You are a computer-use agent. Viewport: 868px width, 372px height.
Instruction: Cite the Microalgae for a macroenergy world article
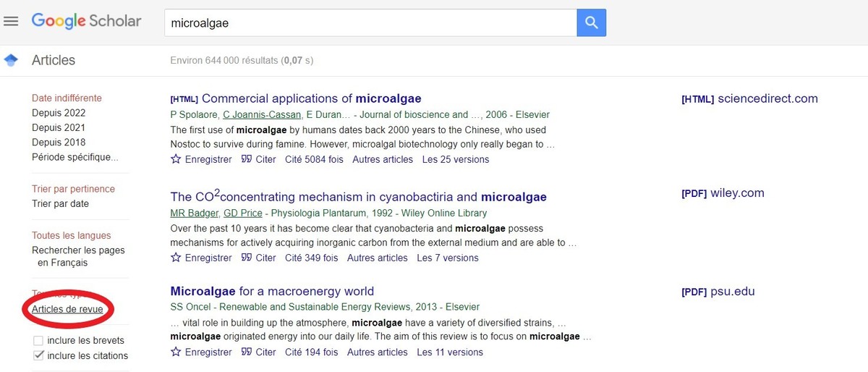[259, 352]
